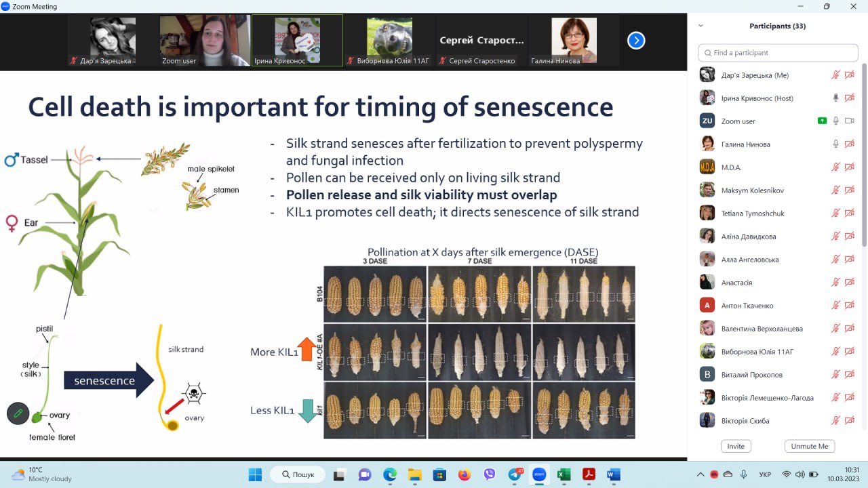Click the Participants panel scrollbar

pos(863,155)
